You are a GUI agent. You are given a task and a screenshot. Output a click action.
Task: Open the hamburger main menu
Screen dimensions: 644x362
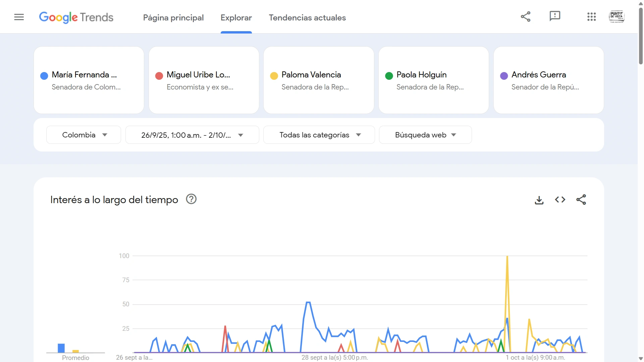coord(19,17)
